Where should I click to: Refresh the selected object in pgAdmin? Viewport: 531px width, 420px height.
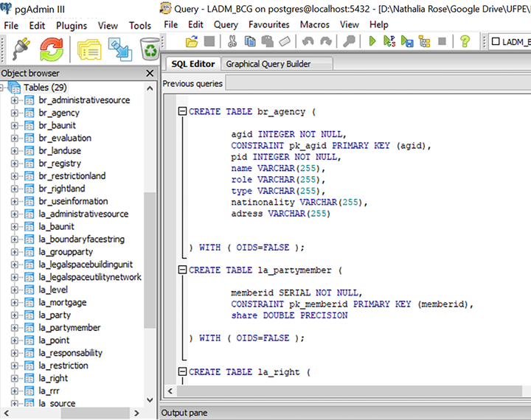pos(52,49)
